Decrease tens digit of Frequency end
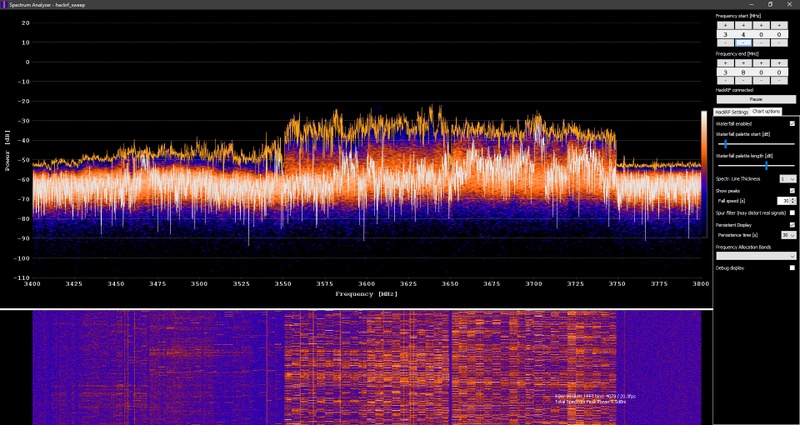 pos(761,81)
